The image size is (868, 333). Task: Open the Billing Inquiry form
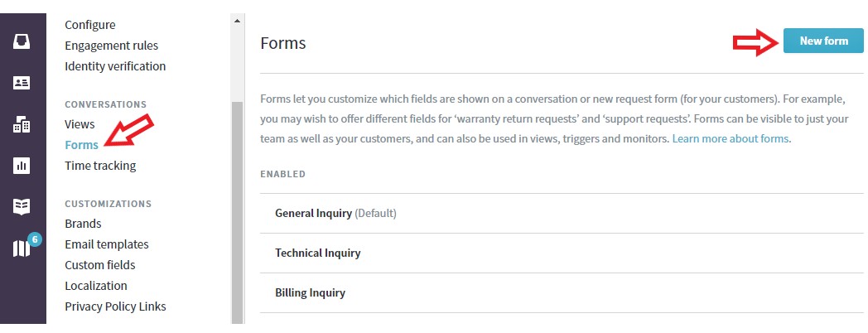pos(310,293)
